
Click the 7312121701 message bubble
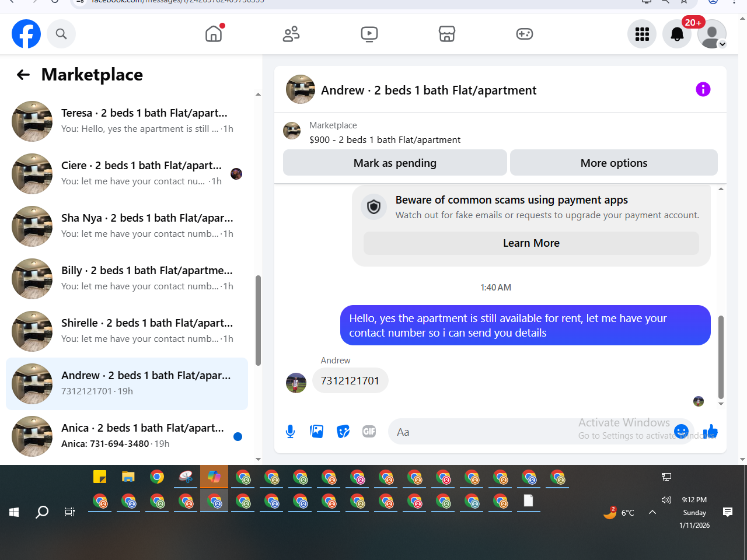click(350, 380)
